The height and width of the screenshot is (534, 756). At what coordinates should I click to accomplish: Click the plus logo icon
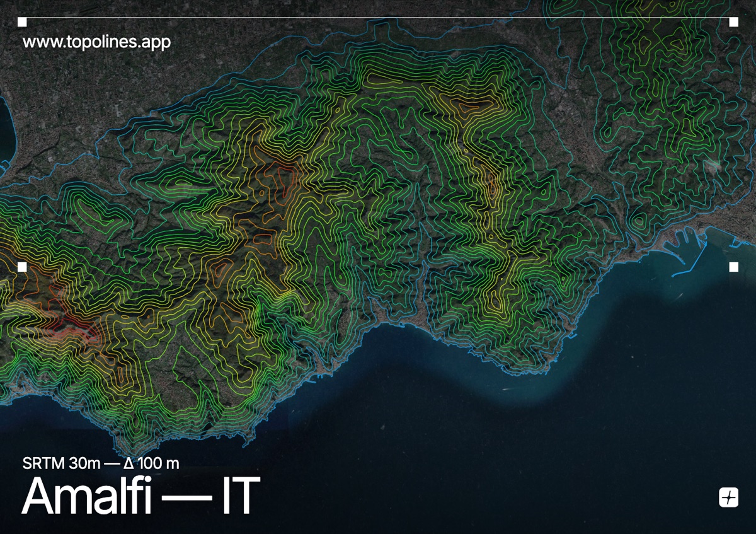click(728, 497)
